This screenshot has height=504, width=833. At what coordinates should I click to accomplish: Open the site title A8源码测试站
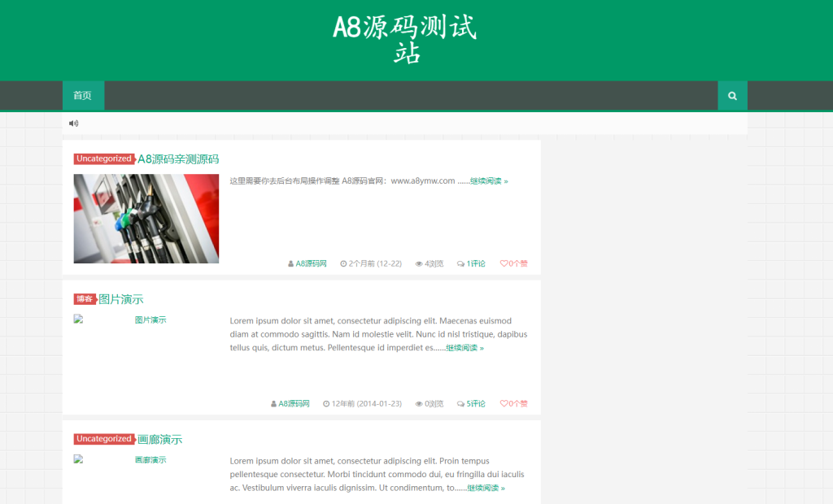[405, 37]
